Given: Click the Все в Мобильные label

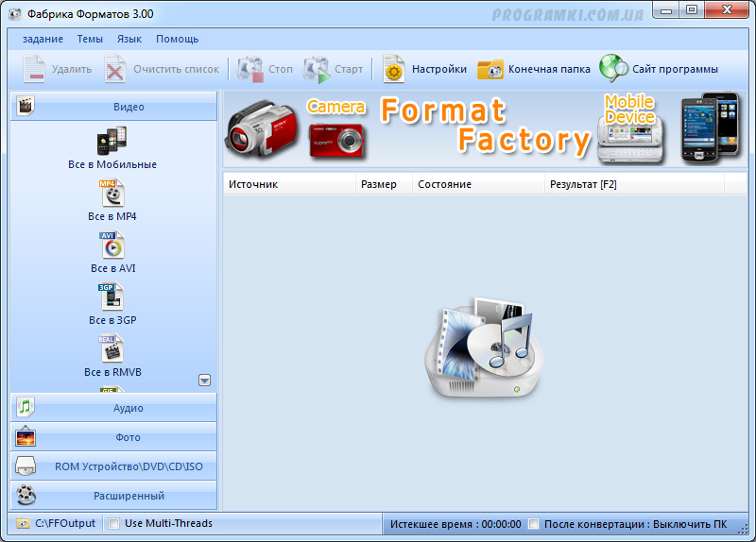Looking at the screenshot, I should pos(112,164).
